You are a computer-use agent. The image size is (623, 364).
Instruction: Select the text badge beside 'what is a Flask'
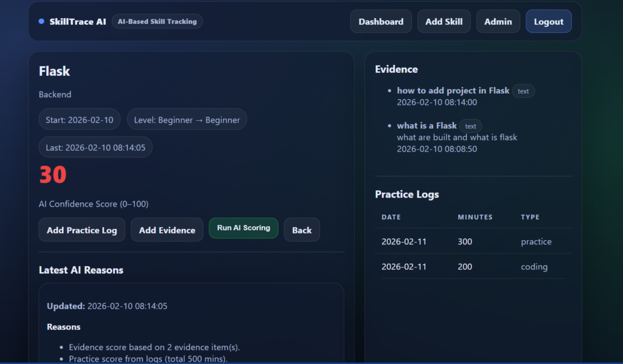pos(470,126)
